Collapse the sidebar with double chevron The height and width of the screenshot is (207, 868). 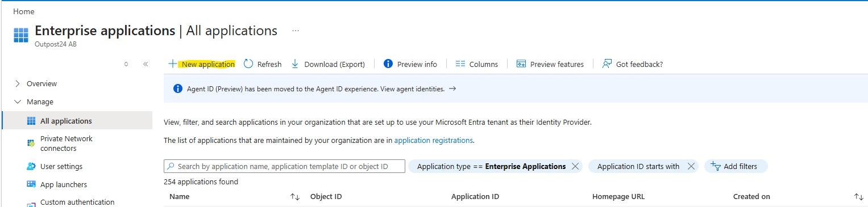tap(146, 64)
